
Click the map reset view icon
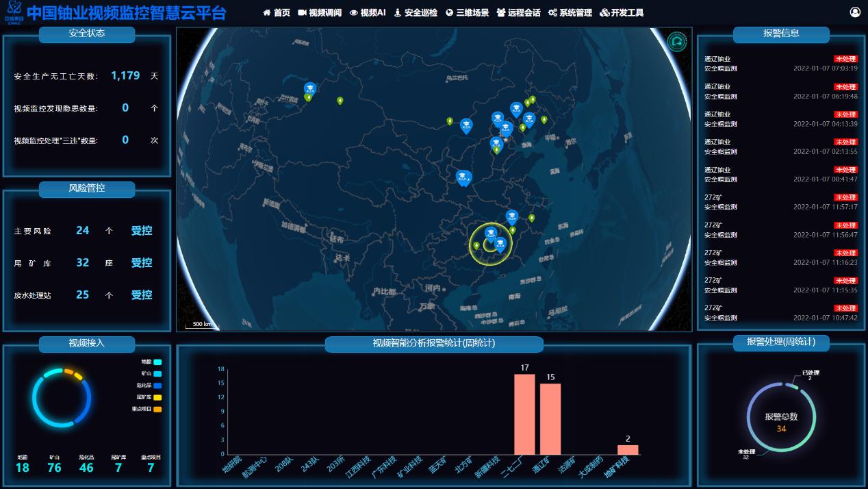(x=676, y=42)
